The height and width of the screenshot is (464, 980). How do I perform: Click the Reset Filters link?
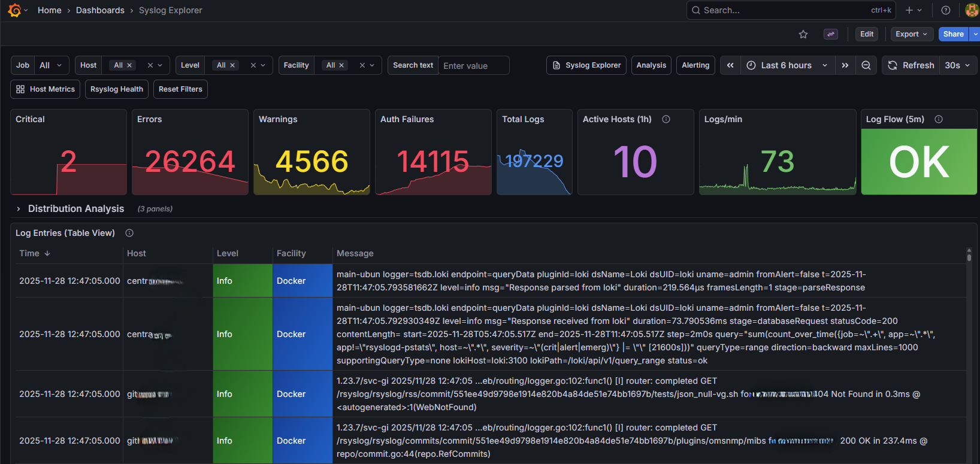tap(180, 89)
